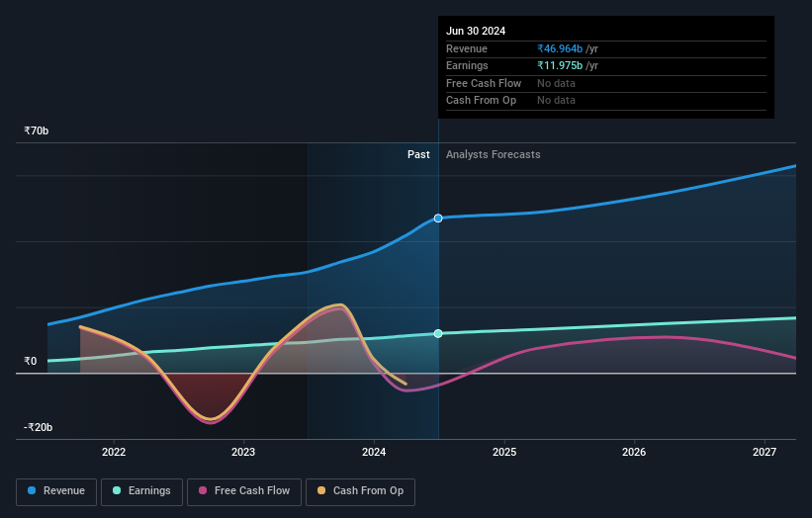This screenshot has width=812, height=518.
Task: Click the ₹11.975b earnings value
Action: tap(560, 65)
